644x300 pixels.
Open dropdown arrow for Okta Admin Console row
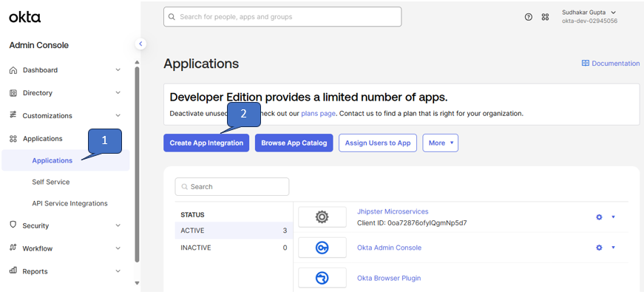613,247
